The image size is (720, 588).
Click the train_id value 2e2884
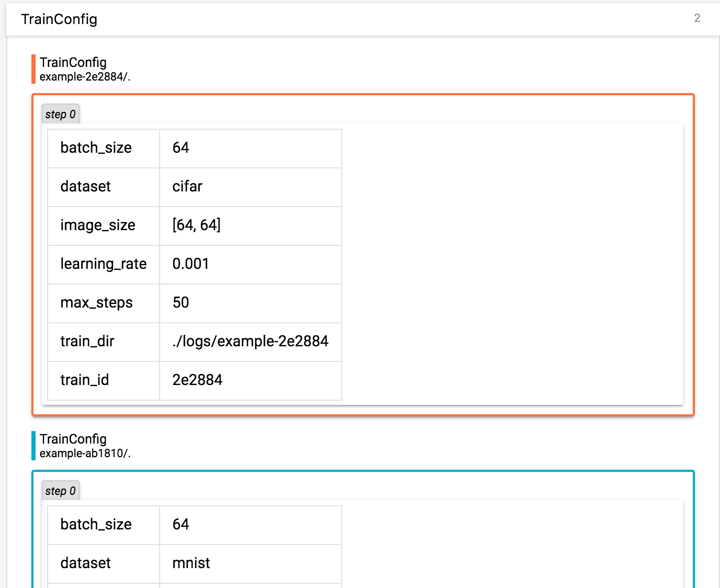pos(197,380)
